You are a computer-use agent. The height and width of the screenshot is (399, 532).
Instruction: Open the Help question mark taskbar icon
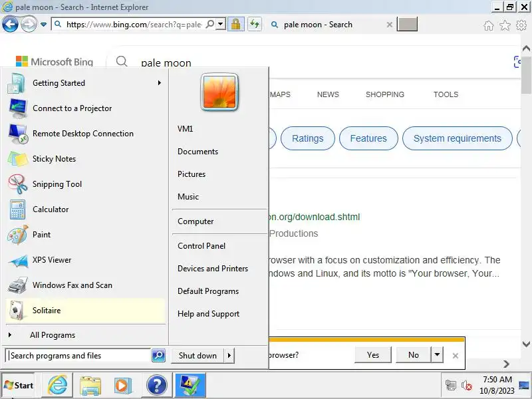tap(156, 385)
